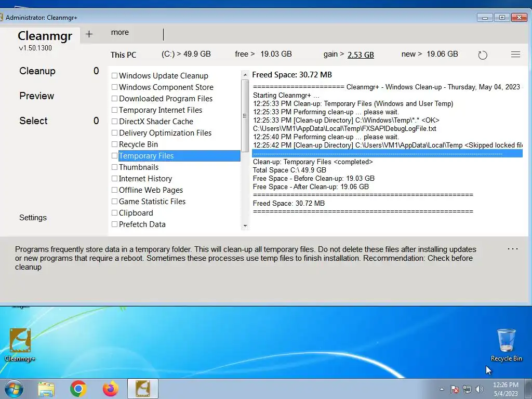The height and width of the screenshot is (399, 532).
Task: Click 'Free Space - After Clean-up: 19.06 GB'
Action: pos(311,187)
